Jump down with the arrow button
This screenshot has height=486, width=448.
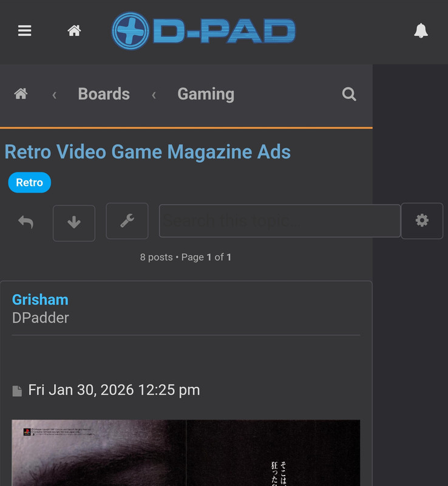(x=74, y=223)
